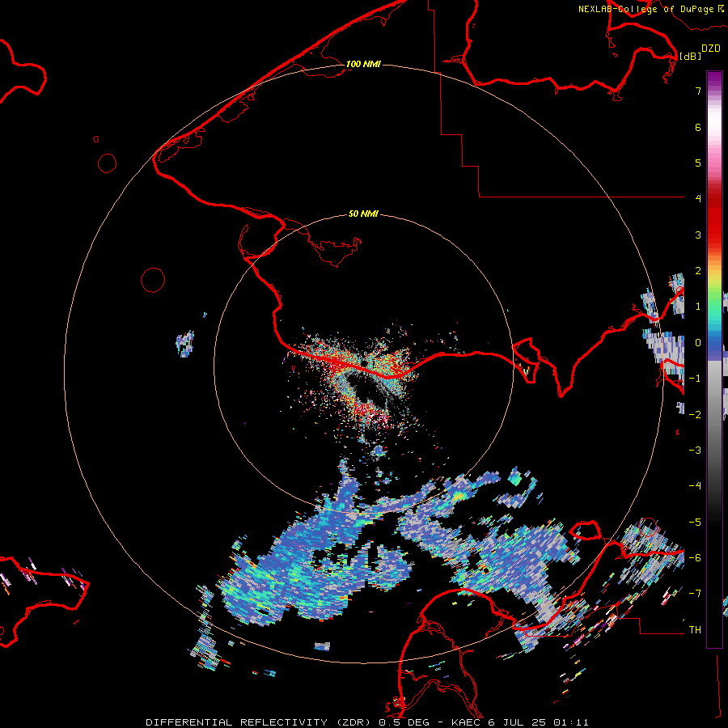Click the -6 value on the color scale

pyautogui.click(x=695, y=557)
